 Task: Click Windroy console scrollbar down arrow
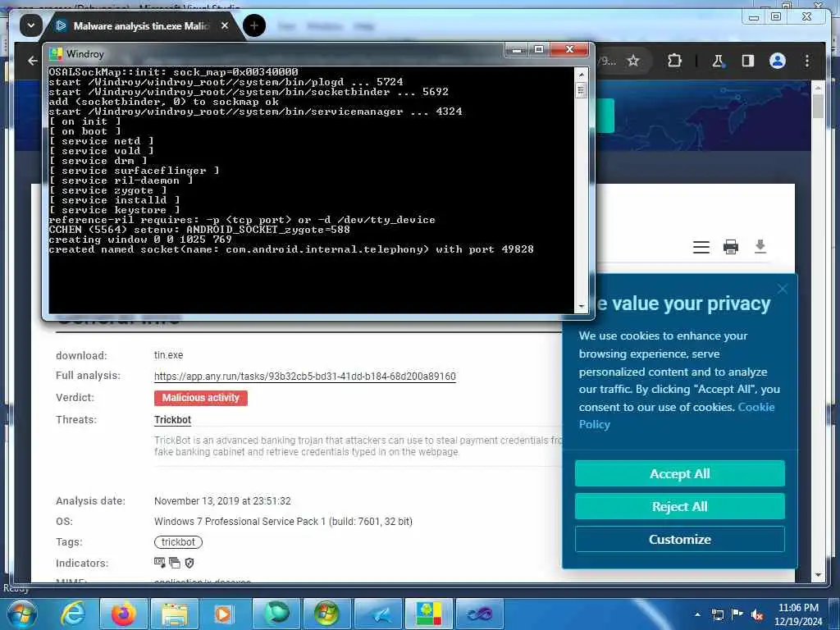pyautogui.click(x=581, y=307)
